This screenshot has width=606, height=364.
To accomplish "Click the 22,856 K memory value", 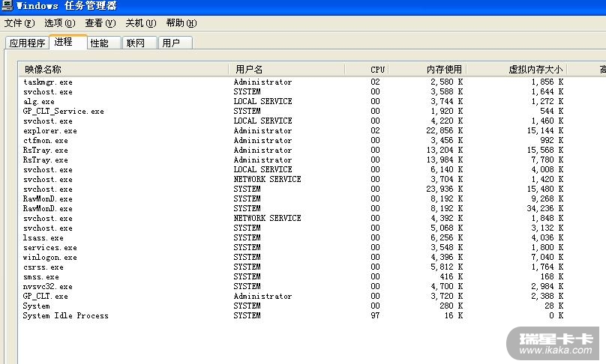I will pos(445,131).
